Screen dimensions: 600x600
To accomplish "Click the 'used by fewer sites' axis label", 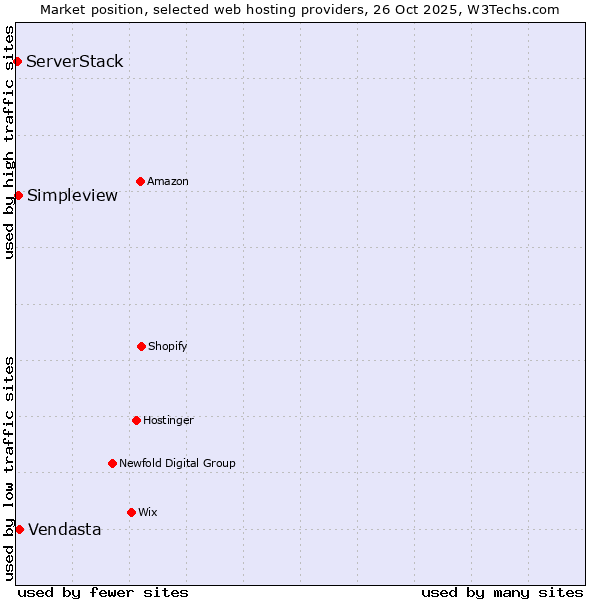I will coord(103,592).
